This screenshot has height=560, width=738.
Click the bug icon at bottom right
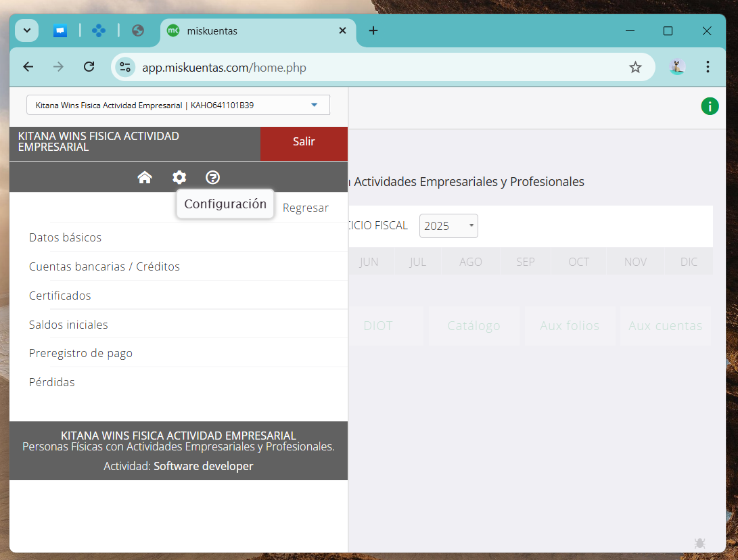tap(700, 542)
